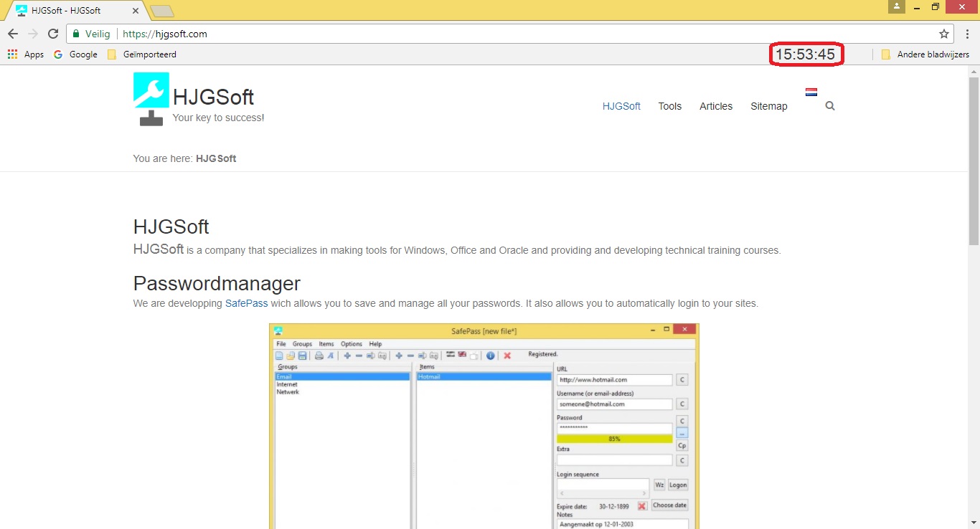
Task: Click the HJGSoft wrench logo
Action: point(151,99)
